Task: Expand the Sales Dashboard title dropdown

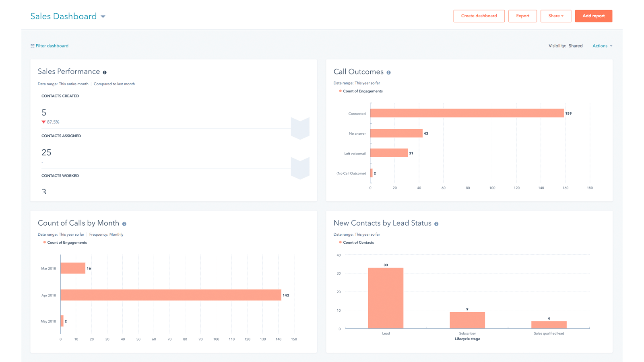Action: pos(103,16)
